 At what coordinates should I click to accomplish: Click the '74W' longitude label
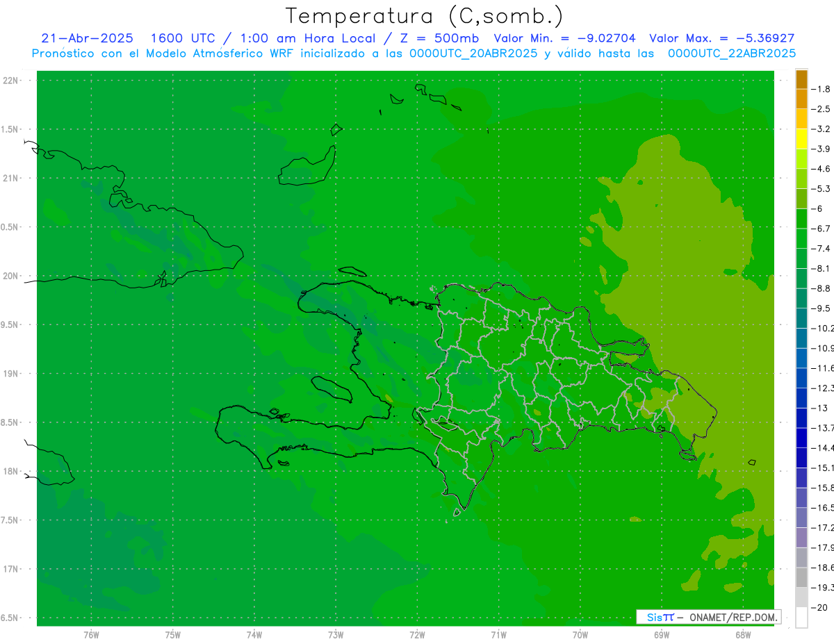tap(254, 635)
